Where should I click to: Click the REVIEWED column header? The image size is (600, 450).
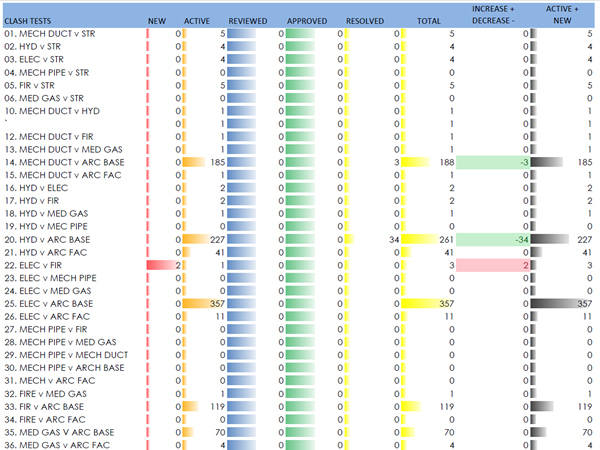click(x=248, y=20)
